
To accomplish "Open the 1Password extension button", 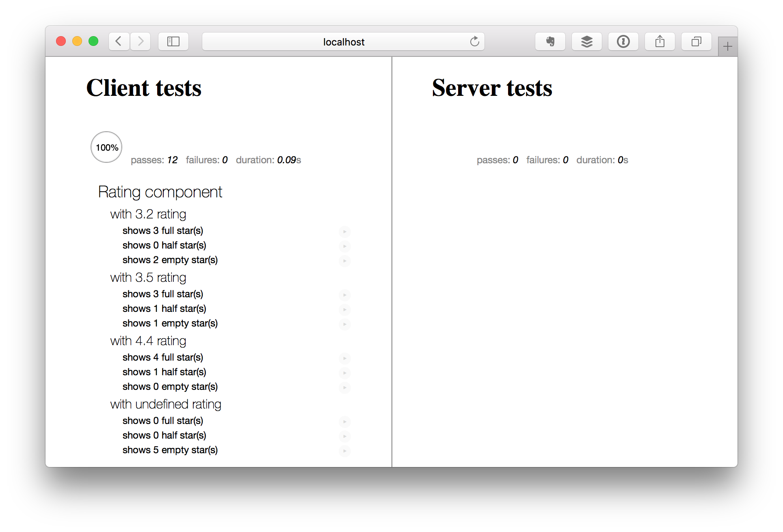I will [x=623, y=41].
